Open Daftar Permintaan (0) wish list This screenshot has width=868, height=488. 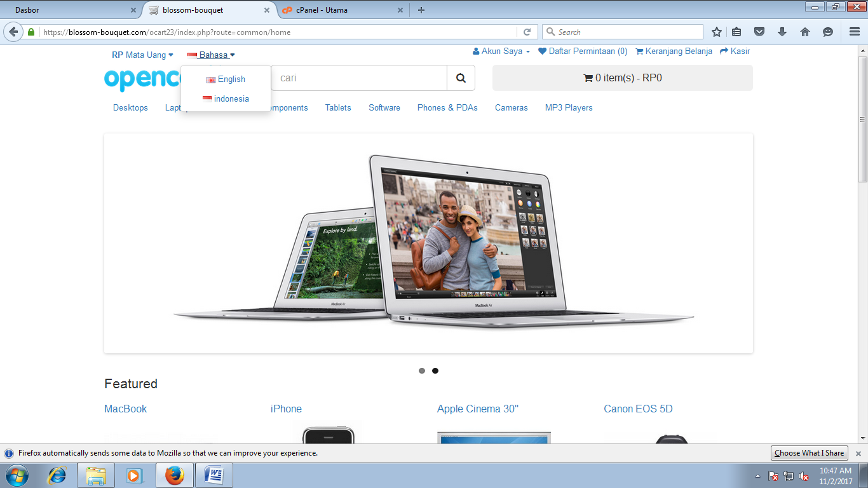tap(583, 51)
